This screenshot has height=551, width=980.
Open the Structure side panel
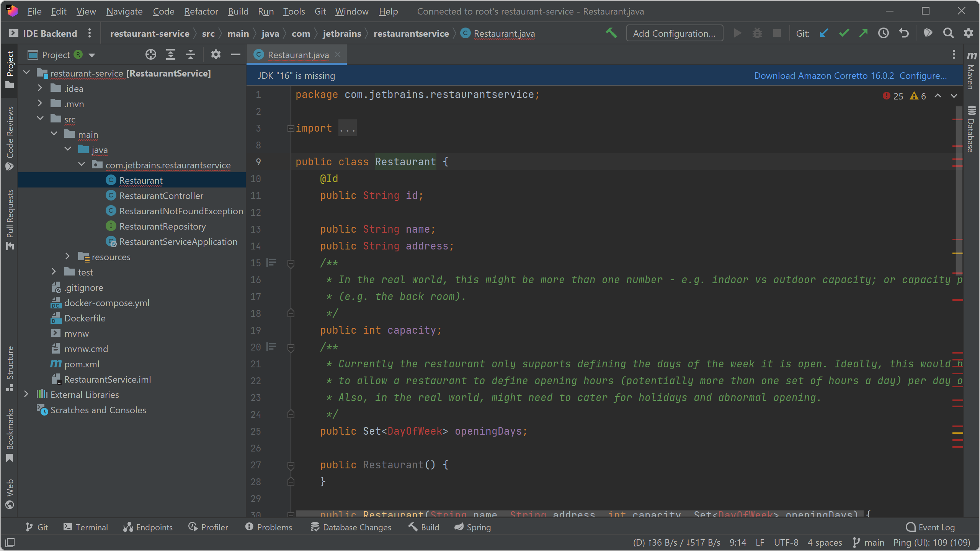[10, 368]
